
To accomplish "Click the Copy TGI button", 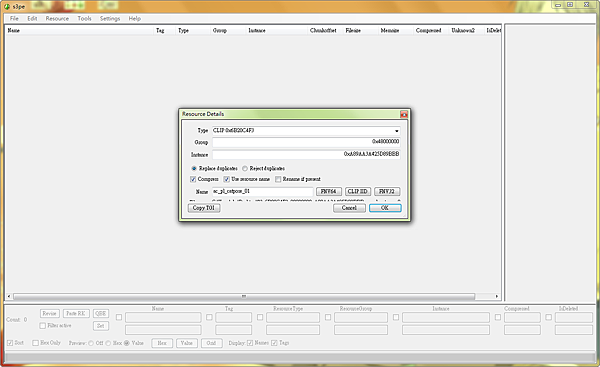I will click(204, 208).
